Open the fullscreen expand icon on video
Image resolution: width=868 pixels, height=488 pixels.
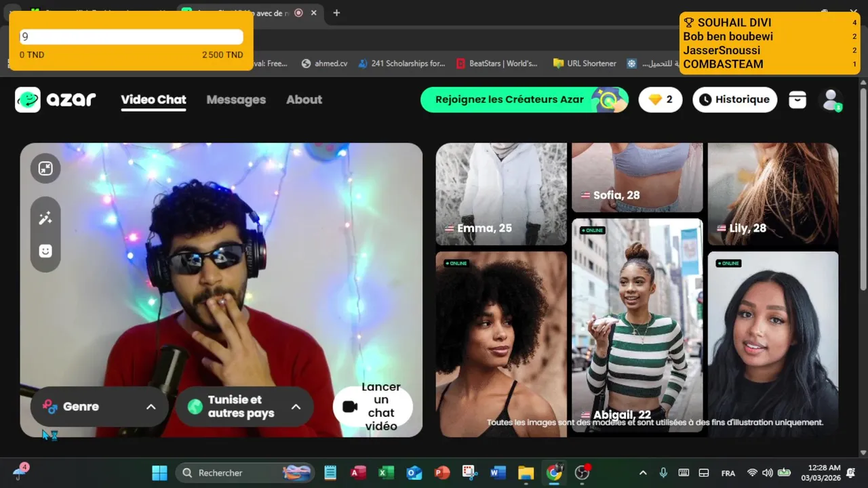pos(45,169)
